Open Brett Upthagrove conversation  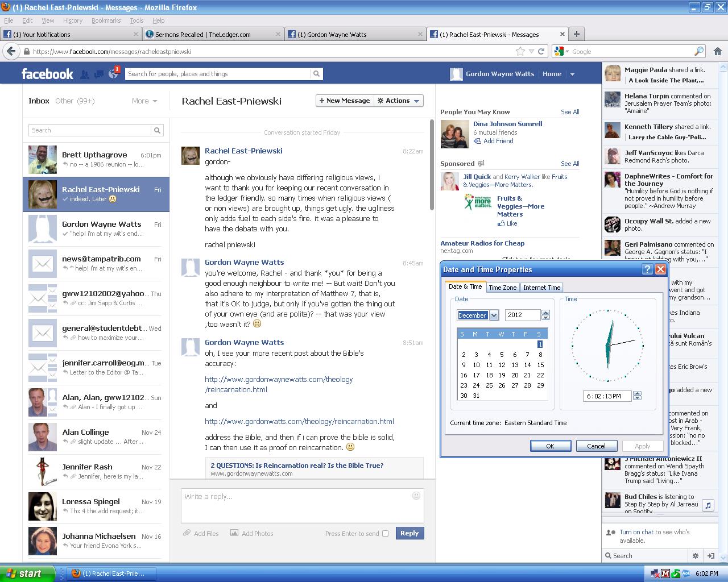[x=96, y=159]
